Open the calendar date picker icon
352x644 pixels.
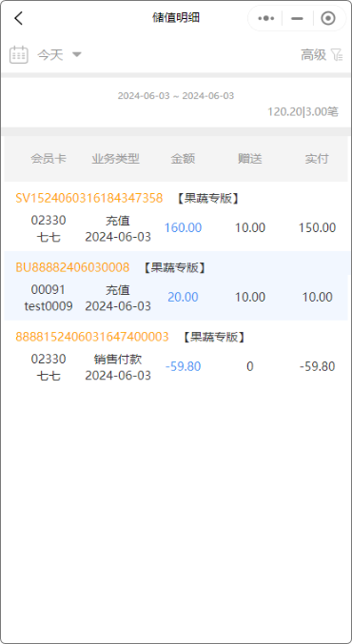pos(18,54)
